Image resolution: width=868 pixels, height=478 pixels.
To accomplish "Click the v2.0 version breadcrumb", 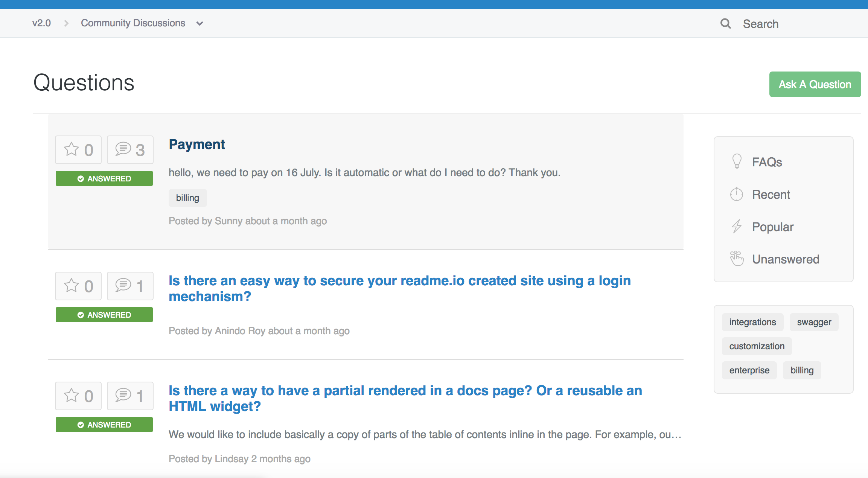I will click(41, 23).
